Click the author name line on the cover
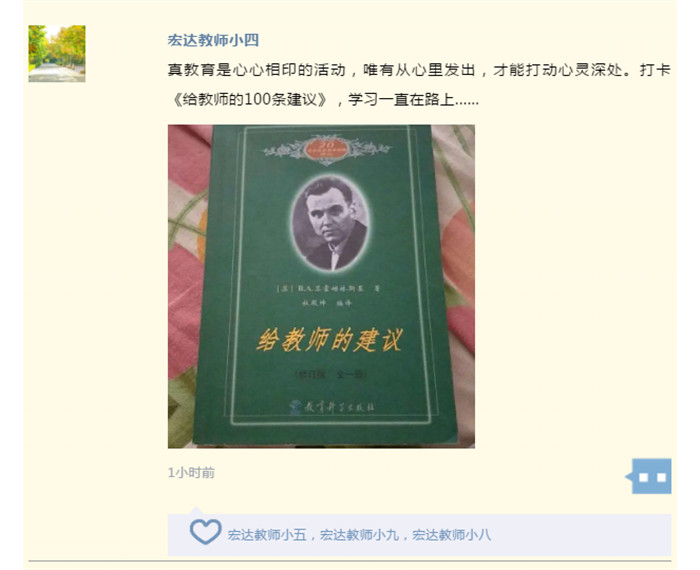This screenshot has width=700, height=570. [x=328, y=289]
